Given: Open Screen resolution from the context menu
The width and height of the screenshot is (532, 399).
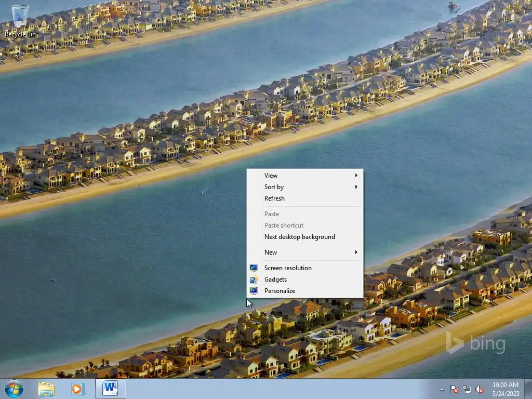Looking at the screenshot, I should (x=304, y=268).
